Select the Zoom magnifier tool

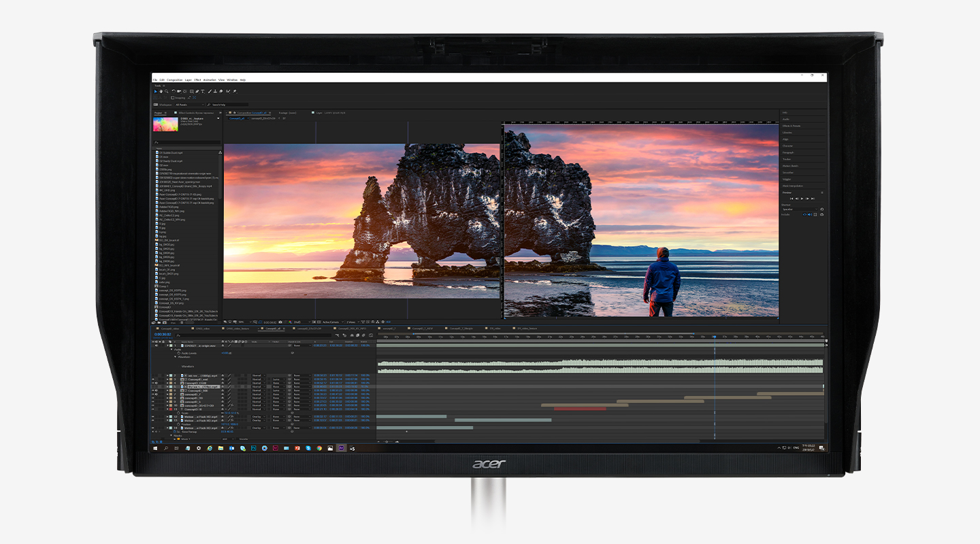pyautogui.click(x=166, y=91)
